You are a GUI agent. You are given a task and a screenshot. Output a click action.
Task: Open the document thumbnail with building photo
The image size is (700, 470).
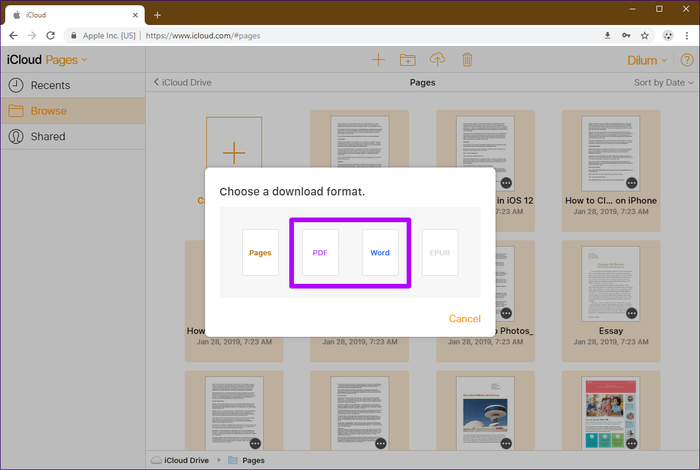pos(485,414)
